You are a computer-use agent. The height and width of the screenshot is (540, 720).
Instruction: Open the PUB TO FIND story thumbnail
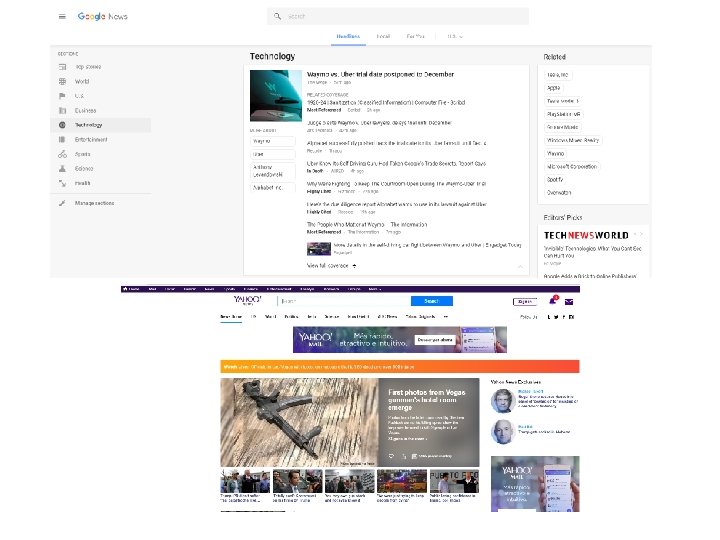pyautogui.click(x=454, y=482)
